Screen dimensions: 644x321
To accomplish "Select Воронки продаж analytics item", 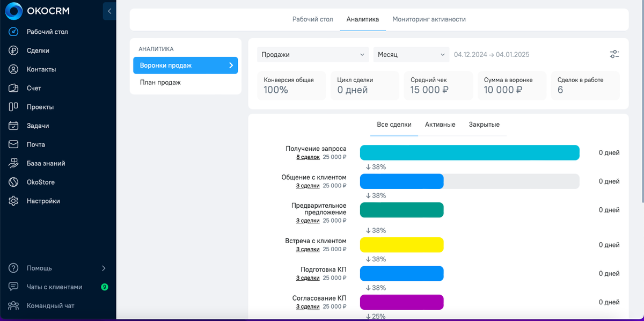I will click(x=185, y=65).
